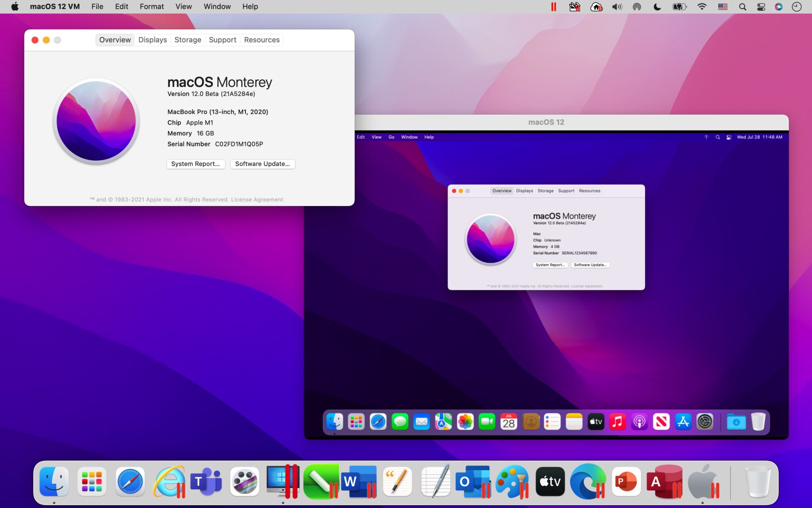Click the Support tab in About This Mac
Viewport: 812px width, 508px height.
click(x=223, y=40)
